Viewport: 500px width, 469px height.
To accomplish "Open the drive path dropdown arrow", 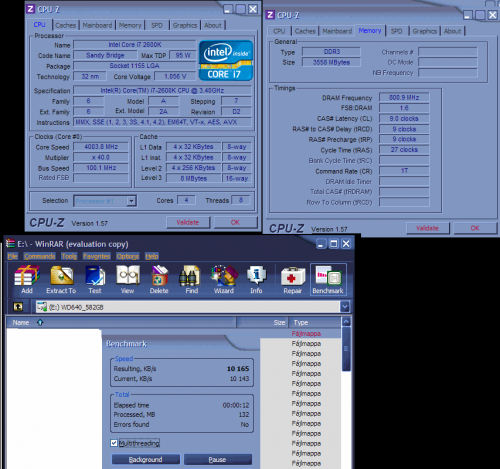I will [345, 307].
